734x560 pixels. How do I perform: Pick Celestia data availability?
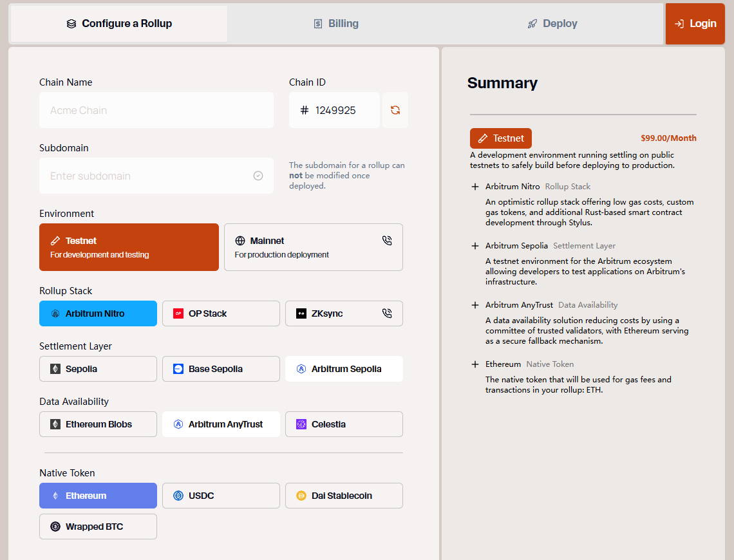coord(344,424)
